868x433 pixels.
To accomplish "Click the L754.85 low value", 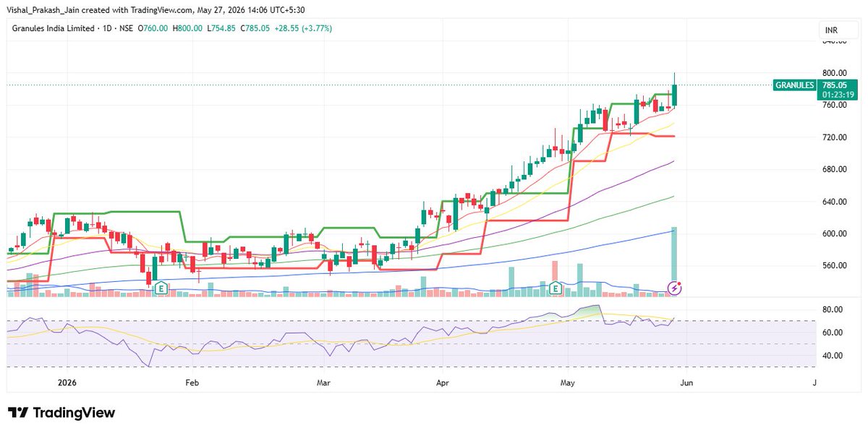I will click(x=221, y=28).
